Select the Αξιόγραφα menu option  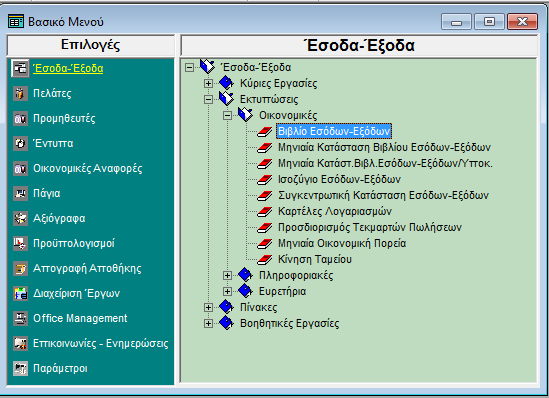tap(59, 218)
